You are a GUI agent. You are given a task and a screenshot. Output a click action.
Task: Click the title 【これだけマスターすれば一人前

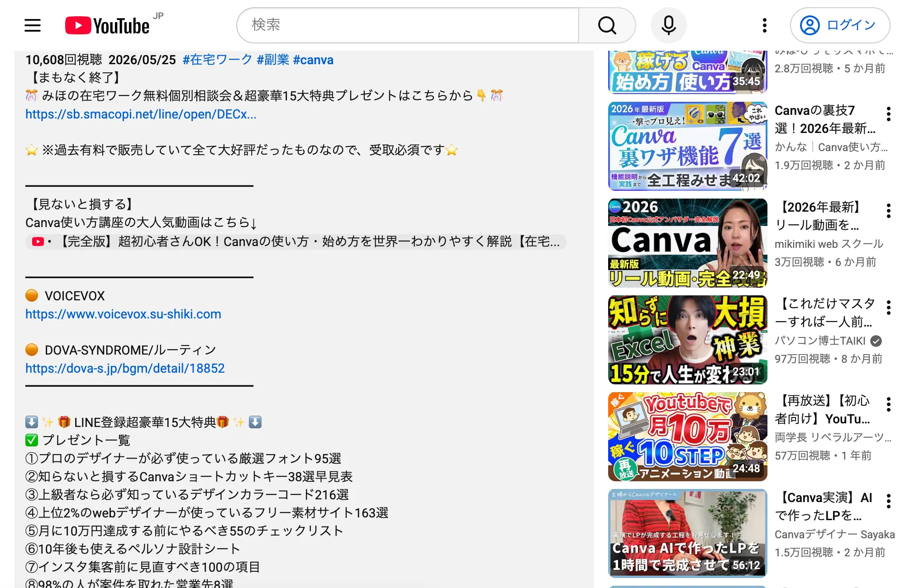coord(824,313)
